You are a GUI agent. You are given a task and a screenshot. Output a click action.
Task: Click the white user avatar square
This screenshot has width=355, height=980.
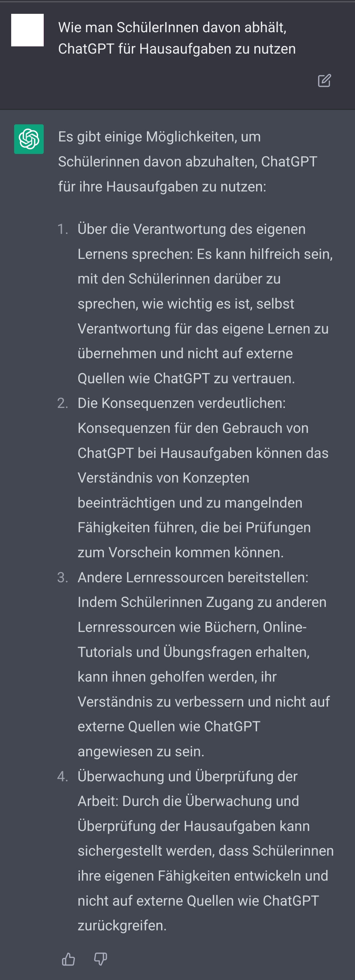click(x=27, y=30)
